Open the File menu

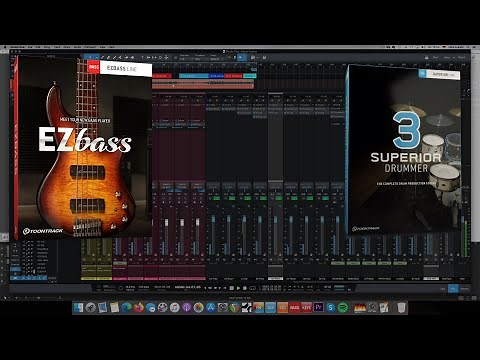(x=30, y=47)
